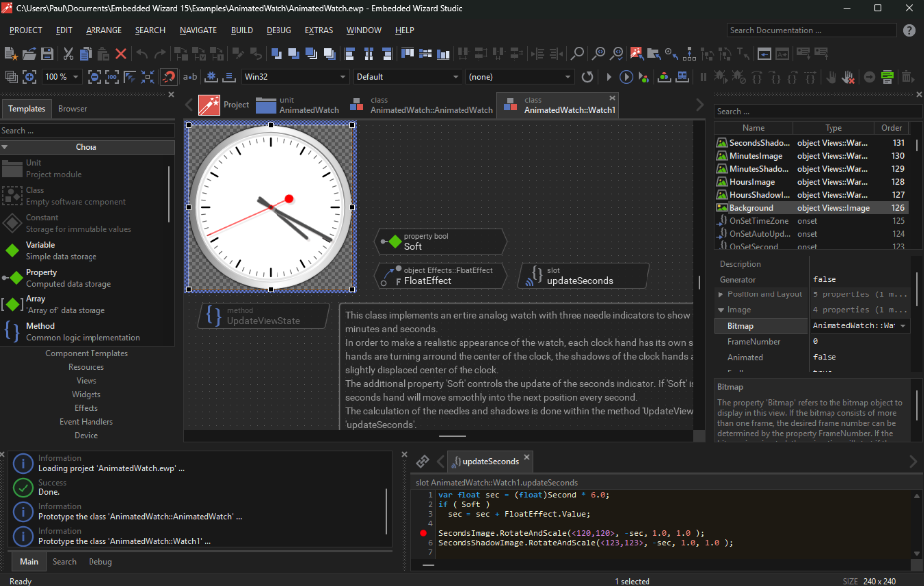Toggle the a•b labels display button
This screenshot has width=924, height=586.
(190, 76)
